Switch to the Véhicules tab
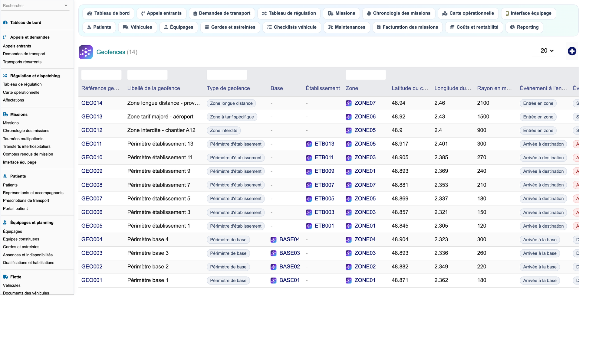 click(x=137, y=27)
